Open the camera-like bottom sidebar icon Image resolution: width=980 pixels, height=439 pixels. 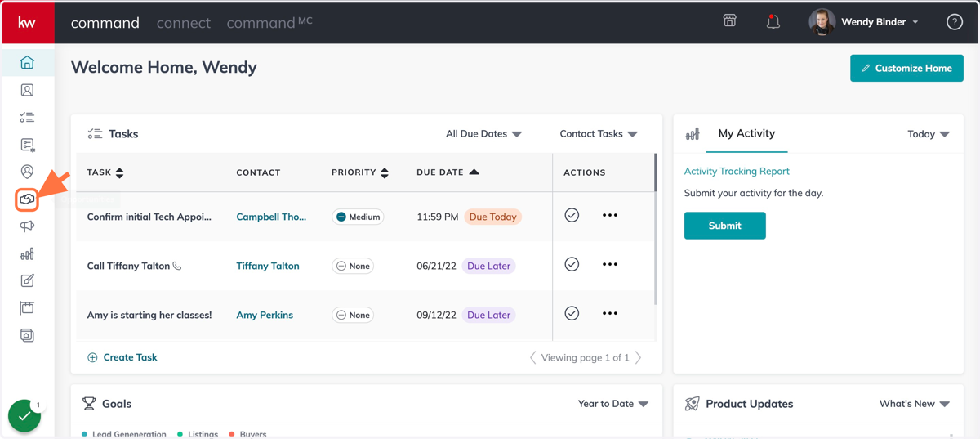coord(27,335)
